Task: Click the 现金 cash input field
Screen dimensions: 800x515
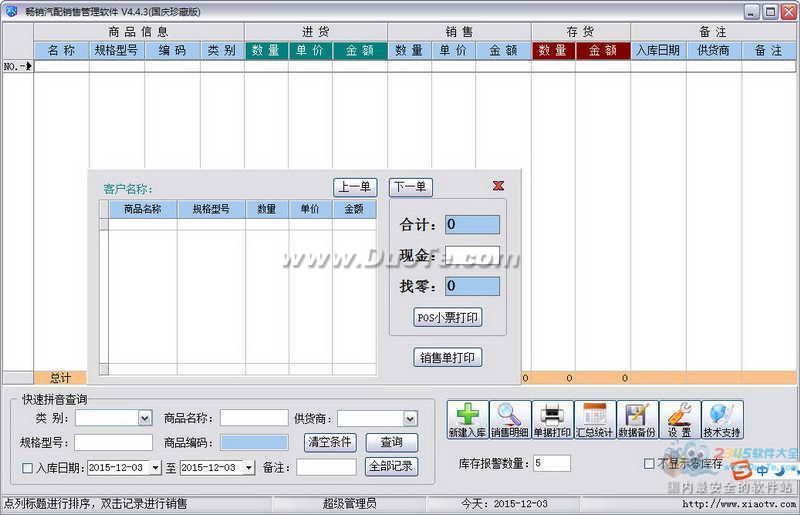Action: pyautogui.click(x=472, y=255)
